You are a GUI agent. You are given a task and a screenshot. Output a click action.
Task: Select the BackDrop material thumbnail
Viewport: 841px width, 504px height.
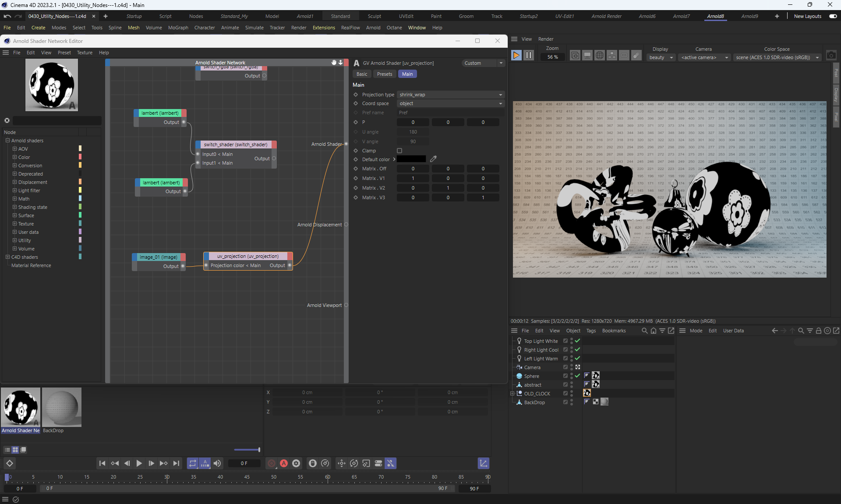(62, 407)
